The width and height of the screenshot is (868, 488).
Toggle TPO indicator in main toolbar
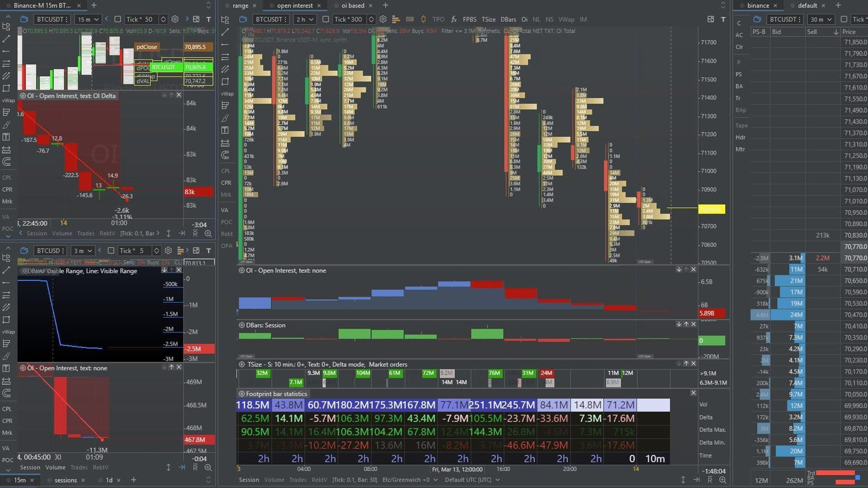click(438, 19)
